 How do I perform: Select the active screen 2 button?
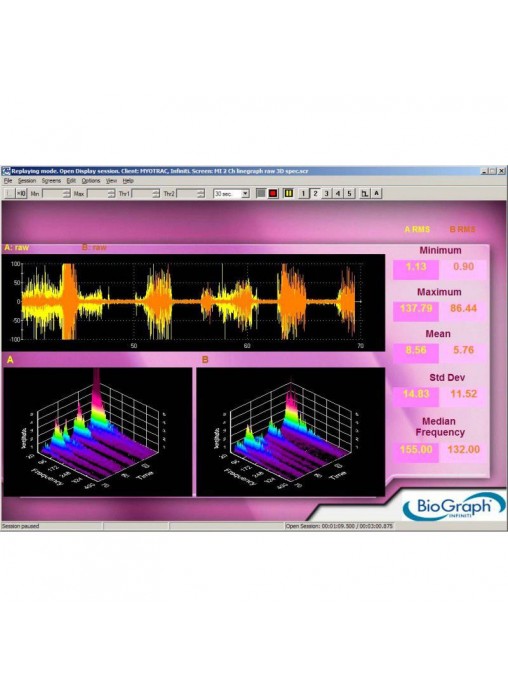(x=315, y=194)
